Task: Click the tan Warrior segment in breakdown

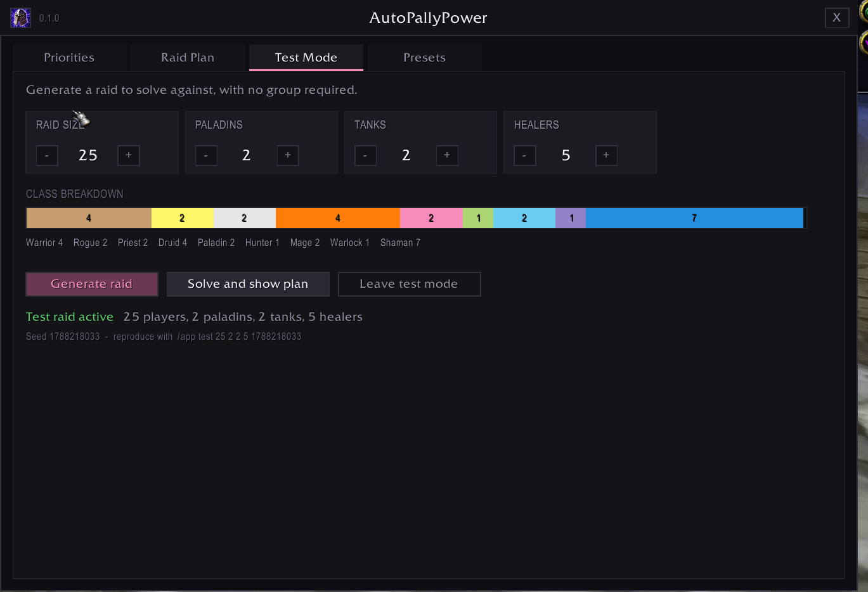Action: pos(89,218)
